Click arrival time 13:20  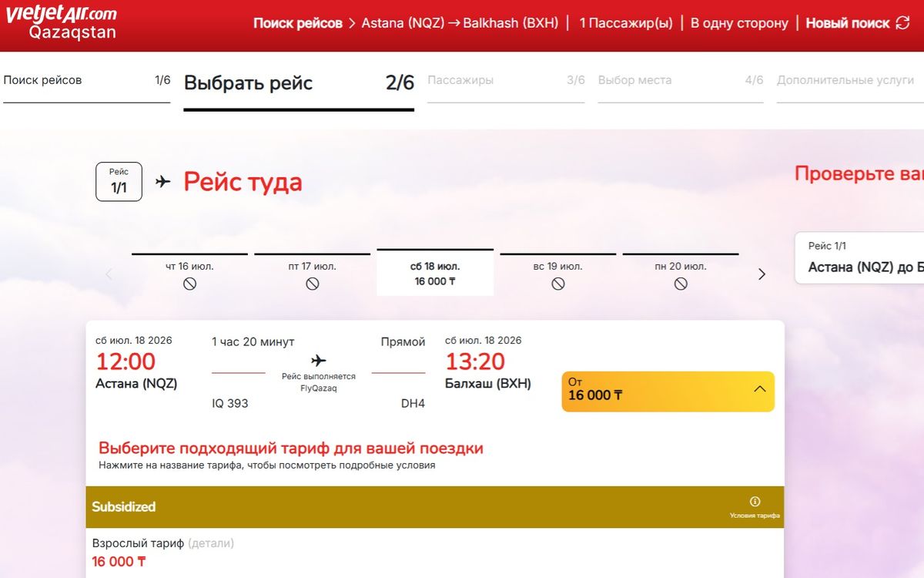(x=475, y=361)
